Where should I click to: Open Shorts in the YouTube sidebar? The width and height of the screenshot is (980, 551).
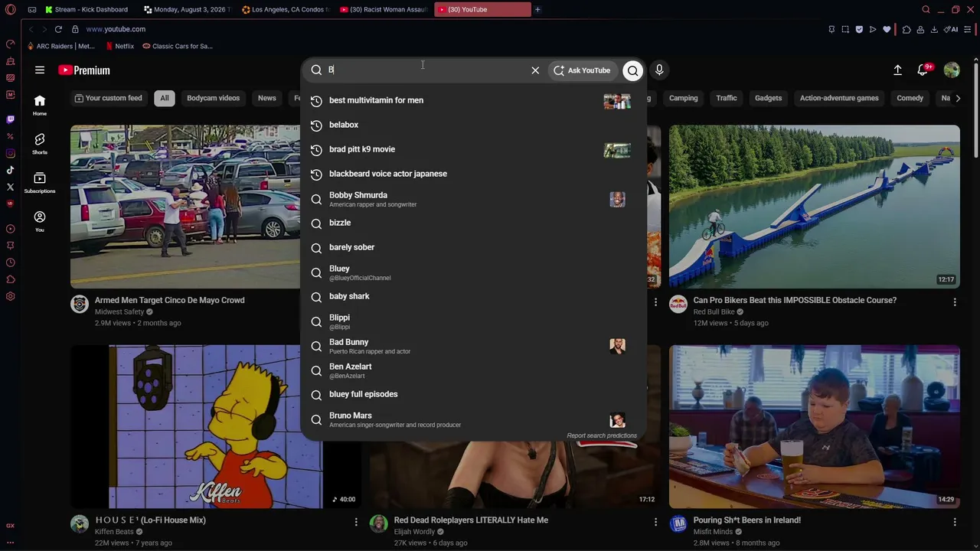coord(40,143)
